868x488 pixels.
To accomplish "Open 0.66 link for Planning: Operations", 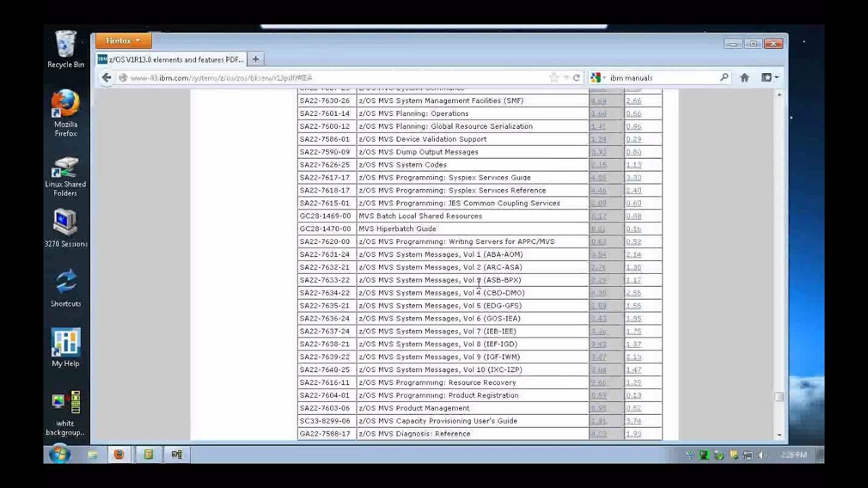I will click(633, 114).
